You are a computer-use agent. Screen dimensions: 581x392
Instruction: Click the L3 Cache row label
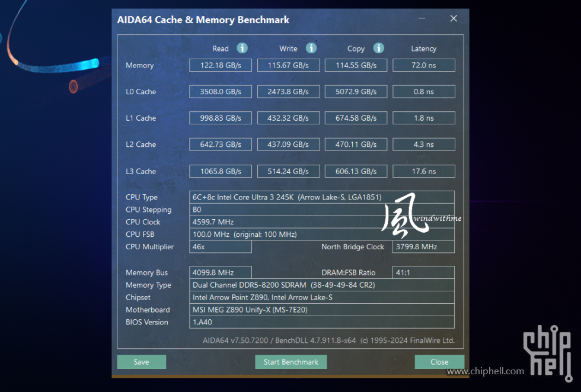click(141, 171)
